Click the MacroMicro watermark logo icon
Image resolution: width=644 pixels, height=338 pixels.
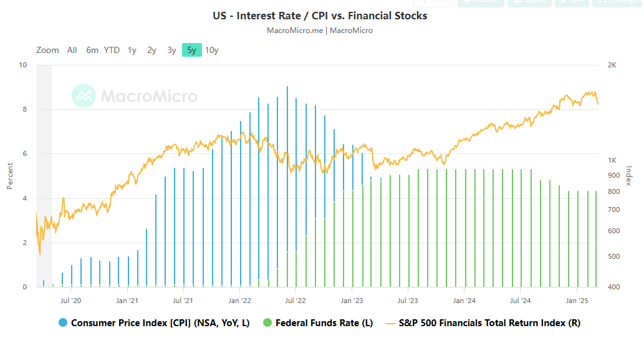point(84,96)
